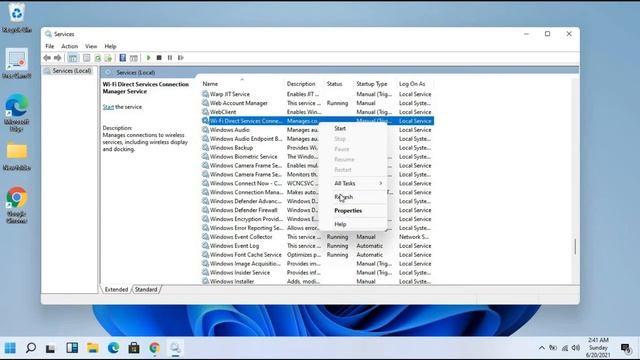Select the Warp JIT Service row
The height and width of the screenshot is (360, 640).
[317, 94]
